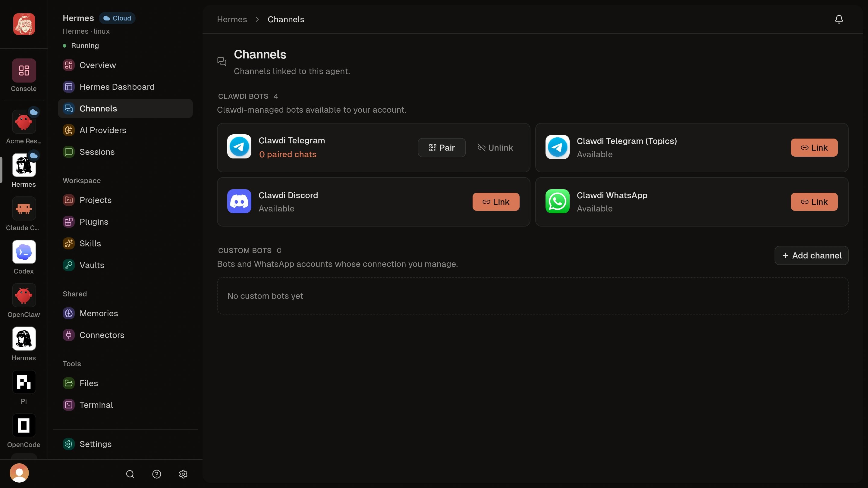The image size is (868, 488).
Task: Open Files under Tools
Action: (x=125, y=383)
